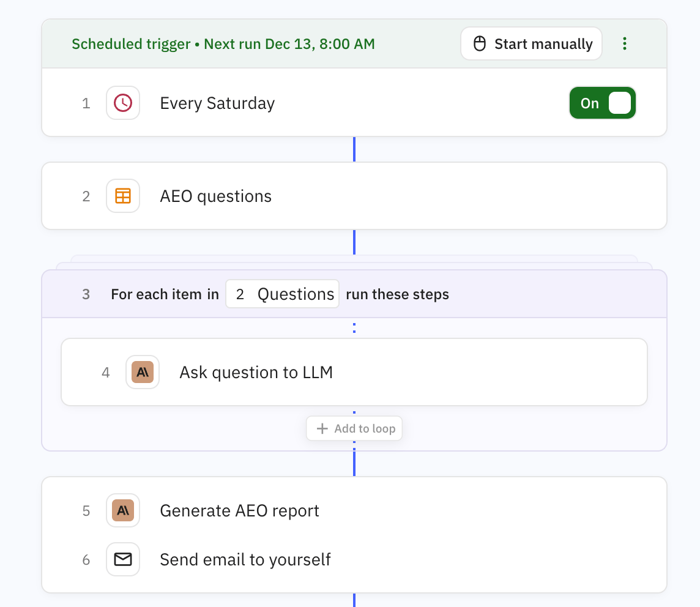The height and width of the screenshot is (607, 700).
Task: Select the Ask question to LLM step
Action: [256, 373]
